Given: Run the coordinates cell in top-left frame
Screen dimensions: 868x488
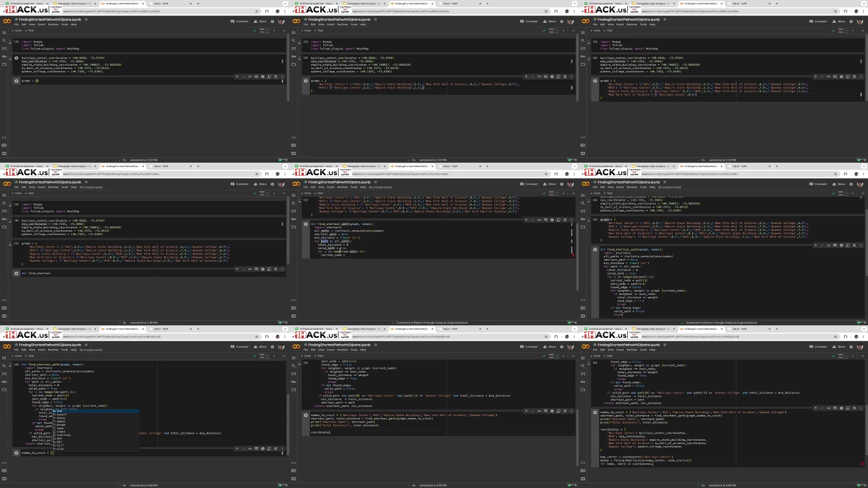Looking at the screenshot, I should point(16,58).
